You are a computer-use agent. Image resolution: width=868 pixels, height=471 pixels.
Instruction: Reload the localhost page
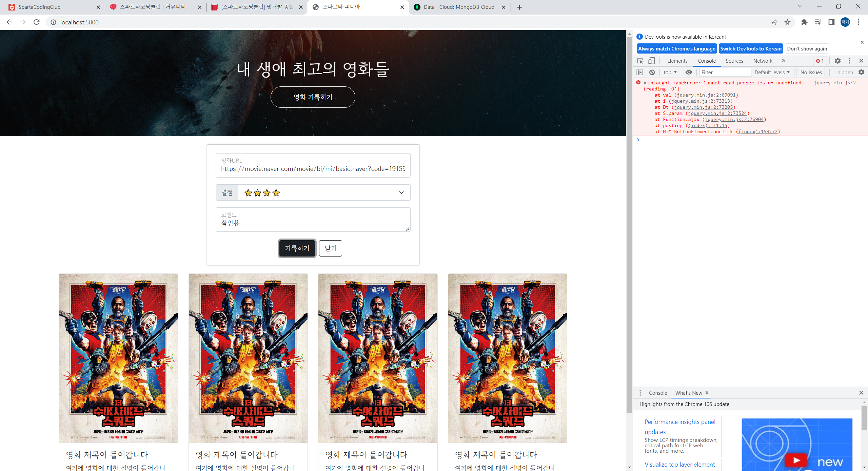[37, 22]
